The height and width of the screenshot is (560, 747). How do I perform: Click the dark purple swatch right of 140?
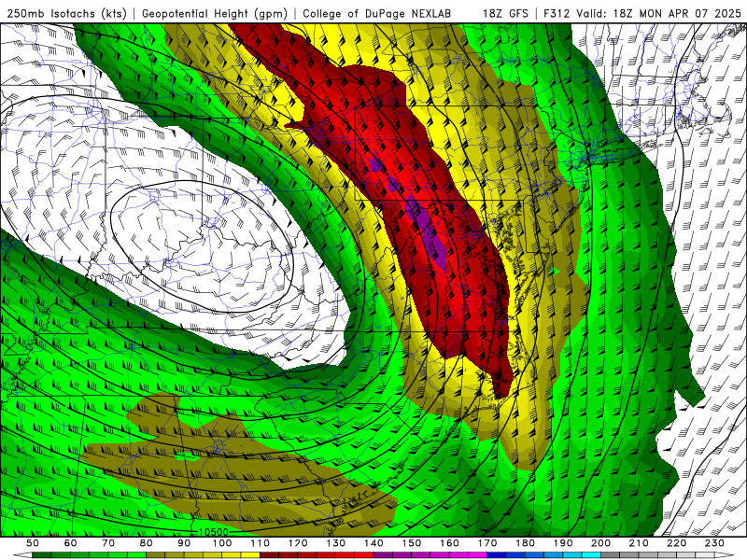[383, 555]
